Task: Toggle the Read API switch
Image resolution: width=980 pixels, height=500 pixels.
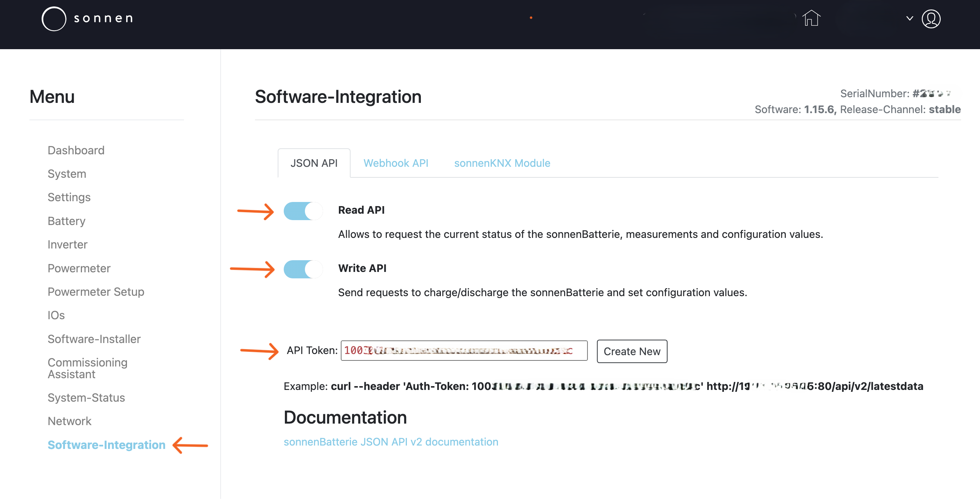Action: [x=303, y=211]
